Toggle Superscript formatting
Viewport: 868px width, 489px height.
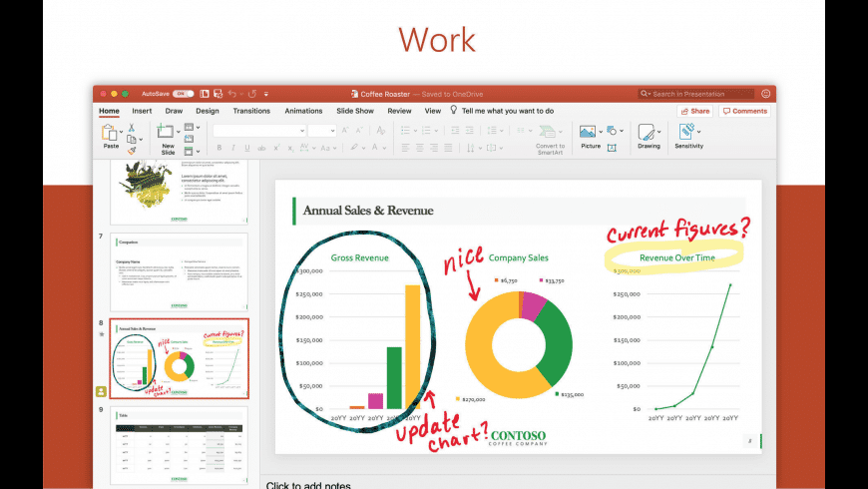point(276,148)
